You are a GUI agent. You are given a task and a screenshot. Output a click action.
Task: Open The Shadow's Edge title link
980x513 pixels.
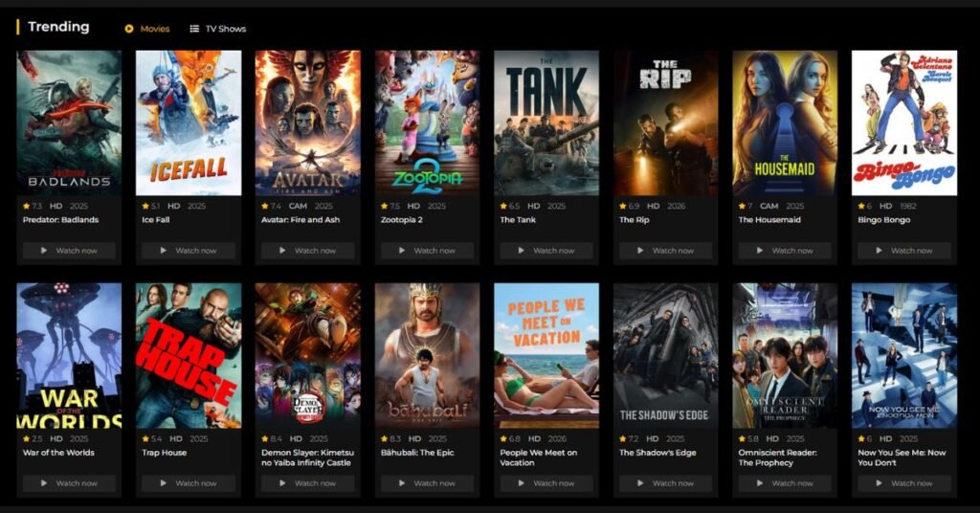click(x=659, y=453)
